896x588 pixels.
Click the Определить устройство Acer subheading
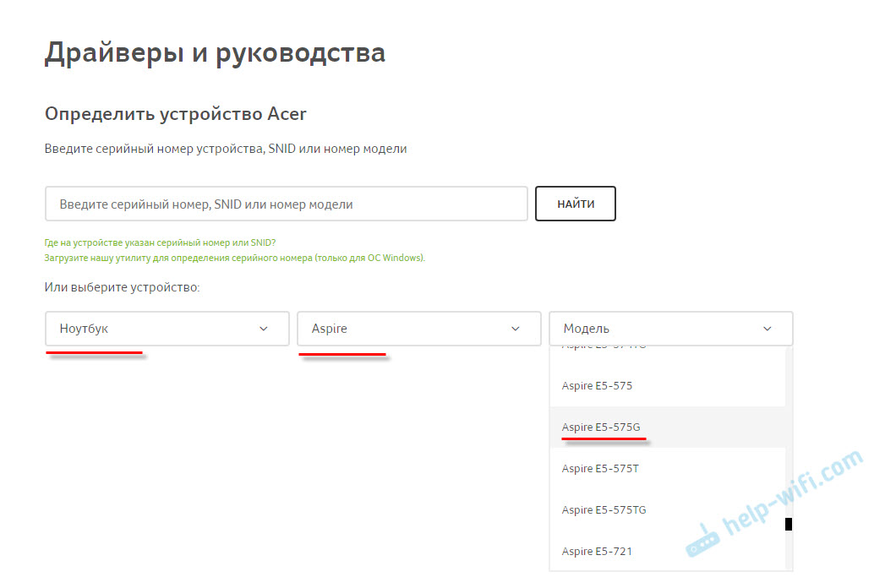175,114
